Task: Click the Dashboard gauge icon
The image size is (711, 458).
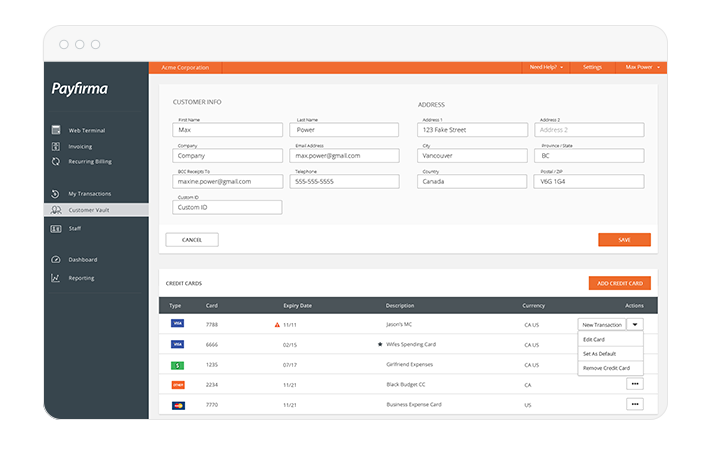Action: 56,259
